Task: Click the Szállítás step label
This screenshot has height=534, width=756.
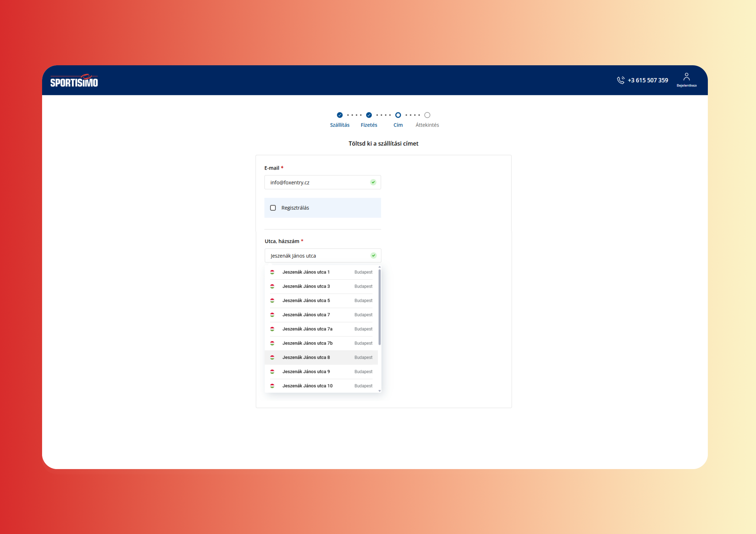Action: (x=339, y=125)
